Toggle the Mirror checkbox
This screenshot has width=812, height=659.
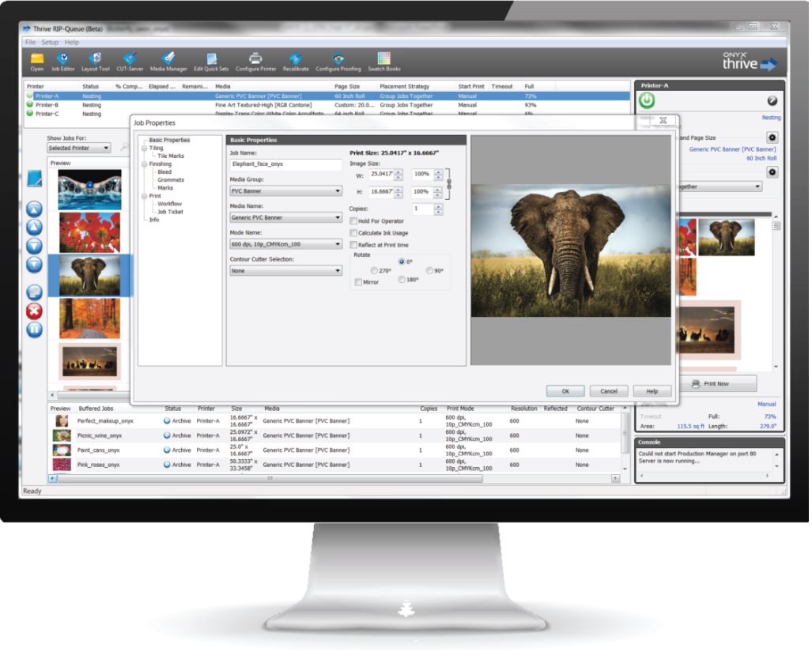[358, 282]
